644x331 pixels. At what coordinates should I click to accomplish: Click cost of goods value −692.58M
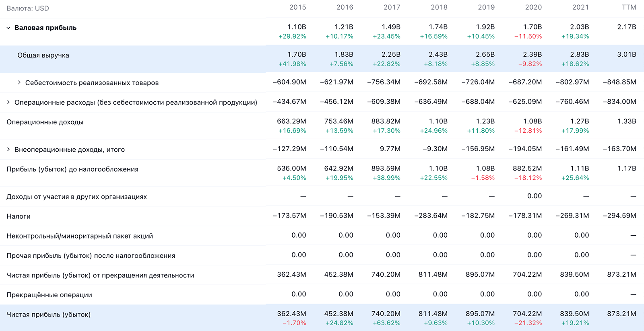coord(431,82)
